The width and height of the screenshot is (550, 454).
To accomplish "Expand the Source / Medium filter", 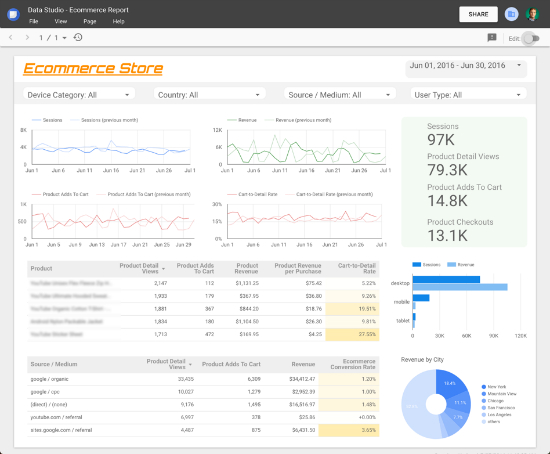I will 340,95.
